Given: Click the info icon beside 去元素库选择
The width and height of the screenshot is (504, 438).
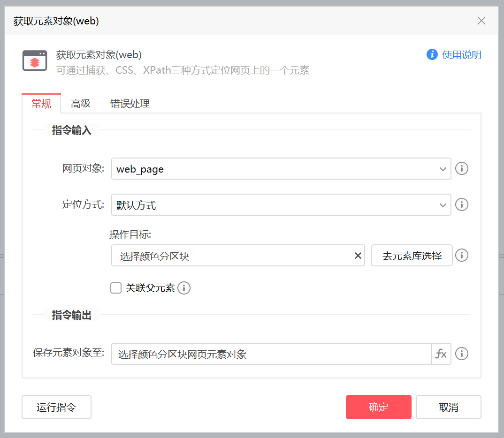Looking at the screenshot, I should 462,255.
